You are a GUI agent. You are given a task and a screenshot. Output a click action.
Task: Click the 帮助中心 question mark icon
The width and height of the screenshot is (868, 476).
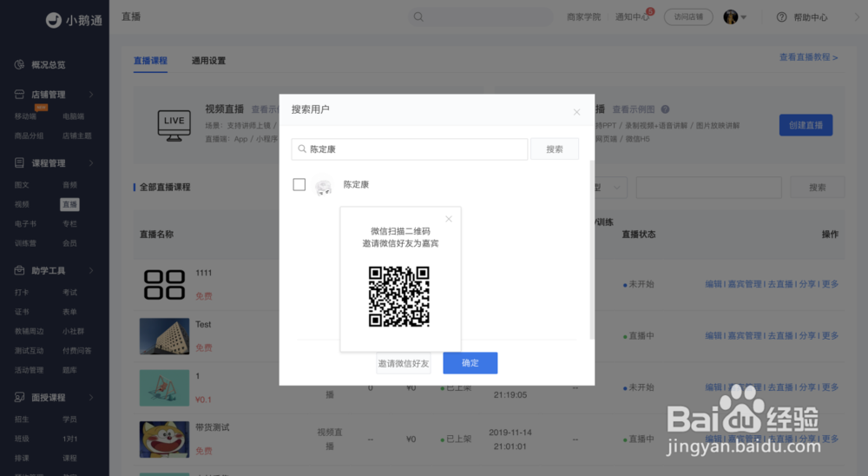pos(782,17)
